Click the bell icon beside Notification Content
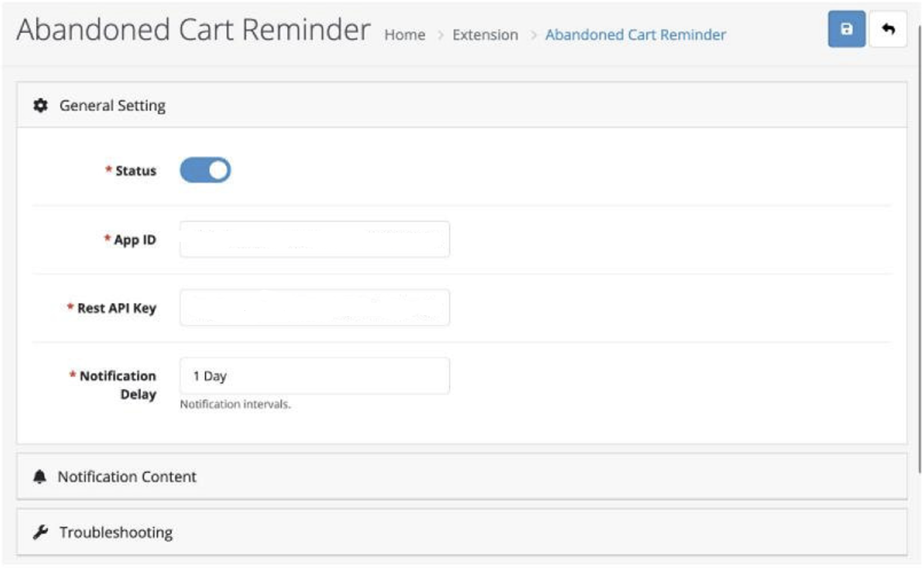Screen dimensions: 924x568 [x=40, y=476]
